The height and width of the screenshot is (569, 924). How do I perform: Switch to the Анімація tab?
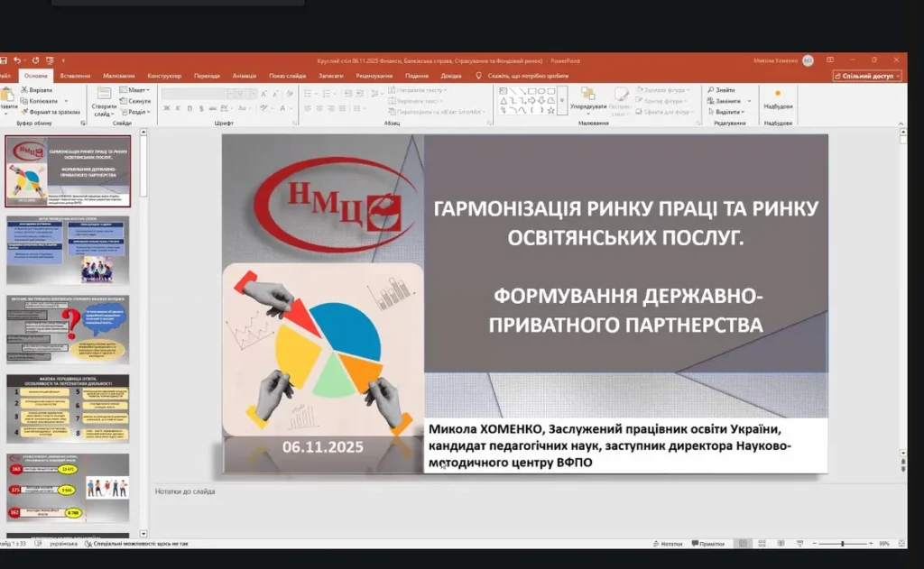[244, 76]
